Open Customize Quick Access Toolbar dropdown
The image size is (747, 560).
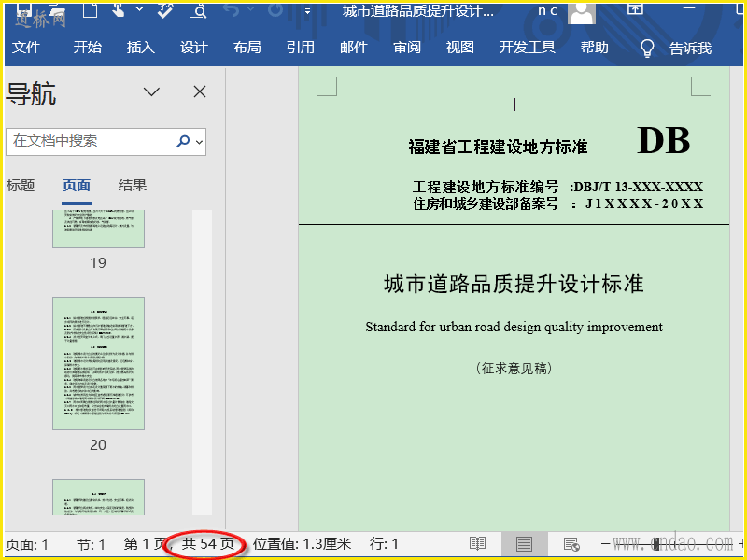point(308,10)
